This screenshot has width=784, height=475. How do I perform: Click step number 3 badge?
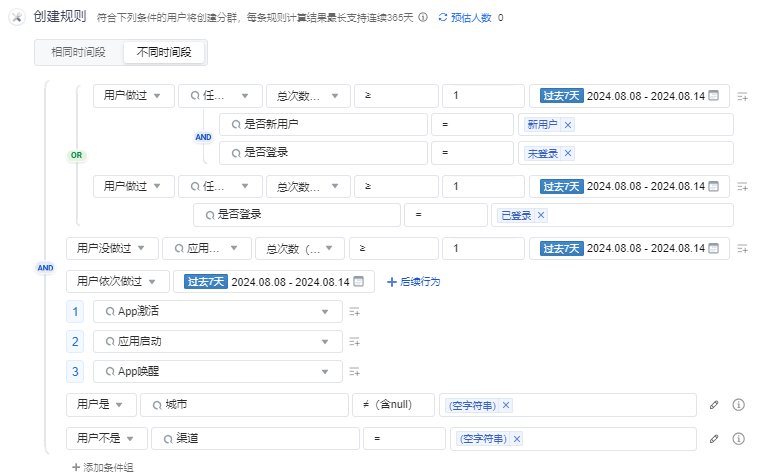75,372
